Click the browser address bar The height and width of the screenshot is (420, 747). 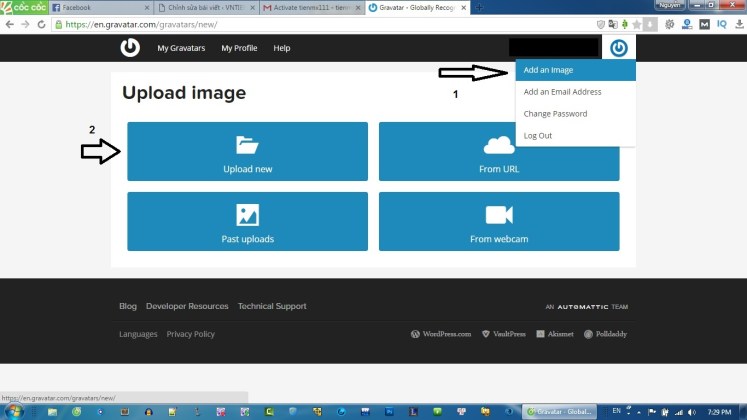(300, 24)
